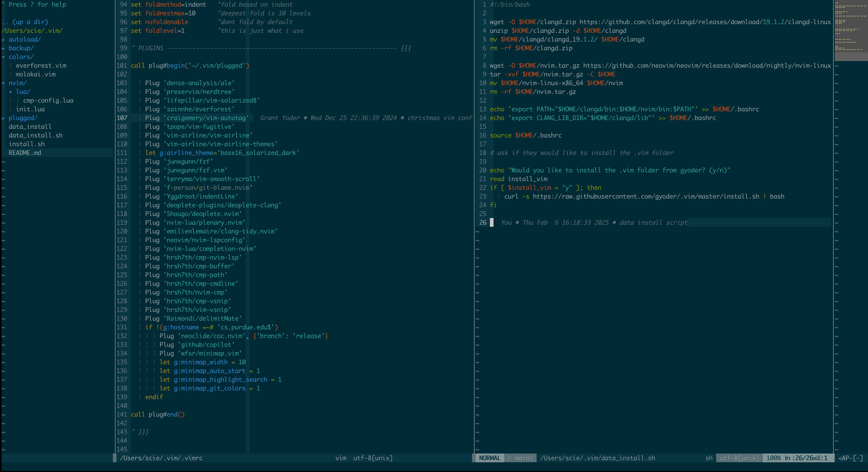Click line number 107 in the vimrc gutter

pyautogui.click(x=122, y=118)
